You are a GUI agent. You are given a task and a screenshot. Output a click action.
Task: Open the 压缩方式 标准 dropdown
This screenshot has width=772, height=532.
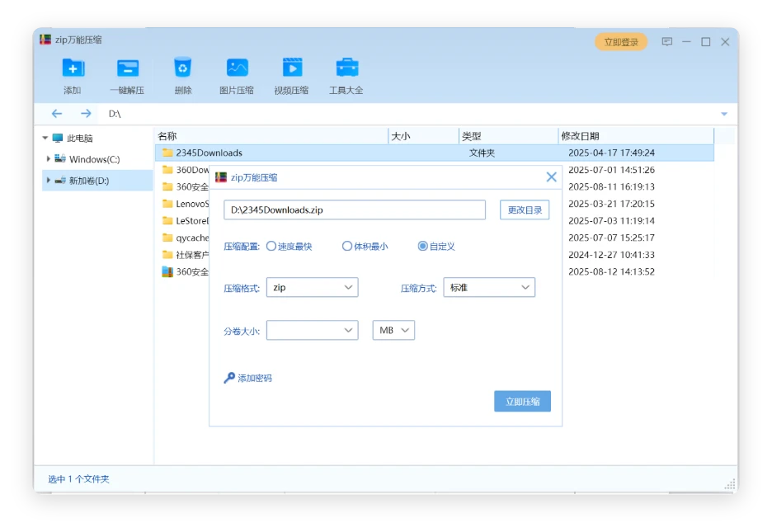point(489,288)
